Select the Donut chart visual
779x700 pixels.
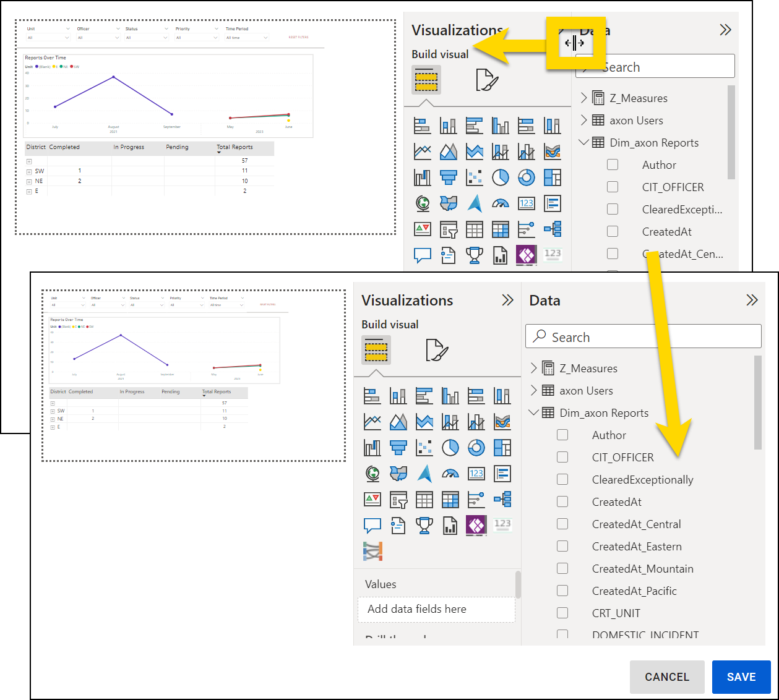(476, 447)
